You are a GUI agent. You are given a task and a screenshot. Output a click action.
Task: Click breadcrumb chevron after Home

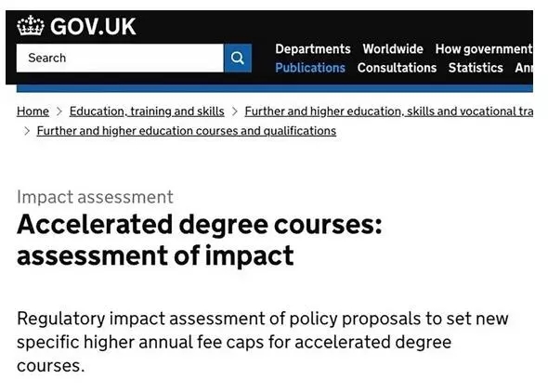[x=59, y=111]
